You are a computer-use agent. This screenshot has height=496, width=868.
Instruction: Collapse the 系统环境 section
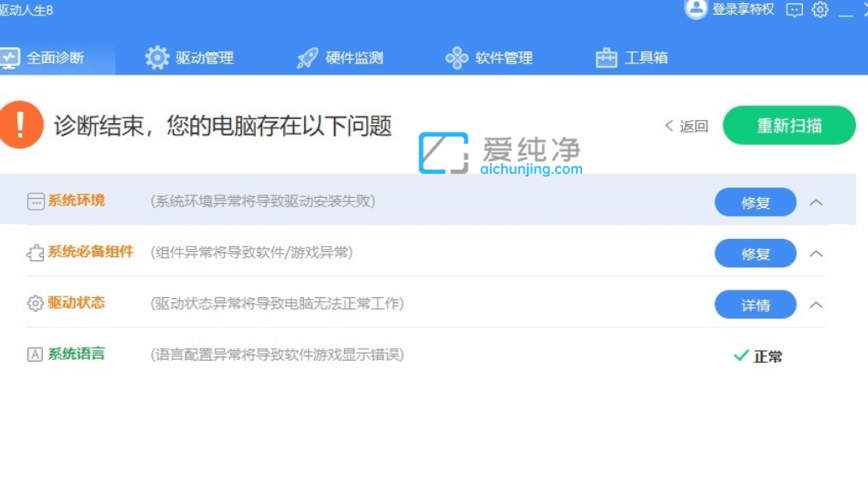click(x=816, y=202)
